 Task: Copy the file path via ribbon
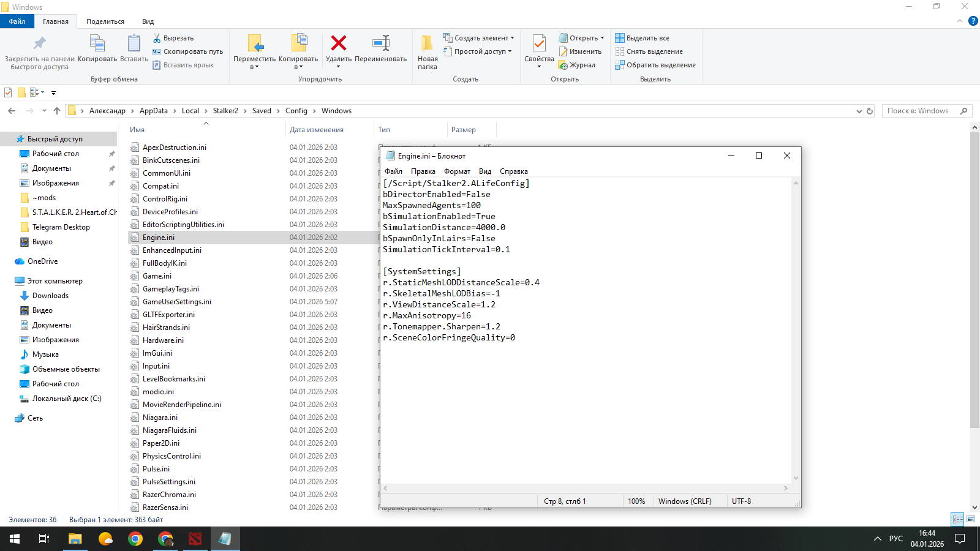[x=187, y=51]
